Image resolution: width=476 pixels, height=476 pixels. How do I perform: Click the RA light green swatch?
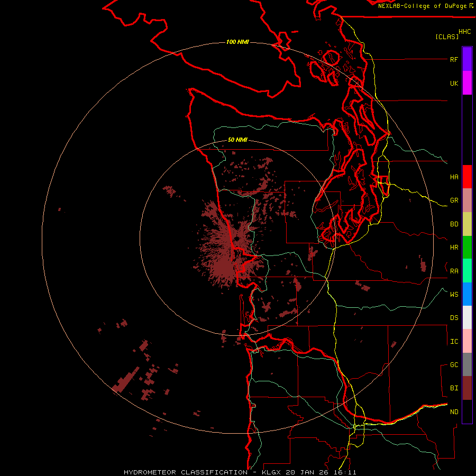click(x=467, y=271)
